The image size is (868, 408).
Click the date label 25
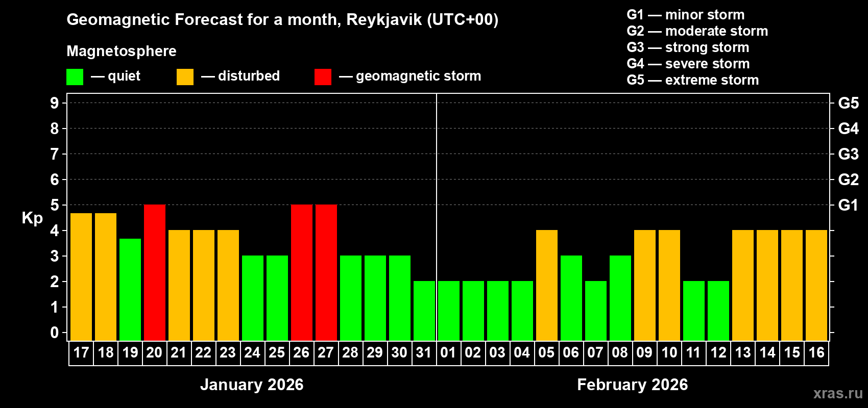pos(277,353)
